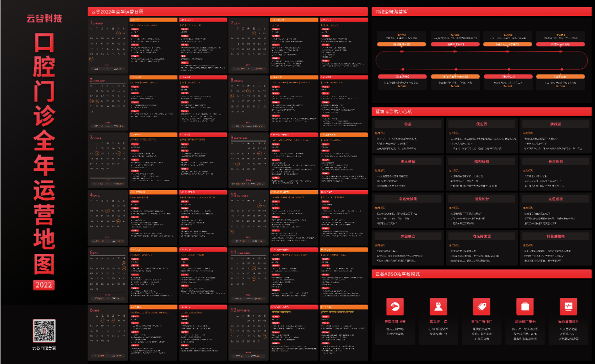Click the 2022年全年运营日历 section header
Viewport: 595px width, 364px height.
click(x=228, y=12)
